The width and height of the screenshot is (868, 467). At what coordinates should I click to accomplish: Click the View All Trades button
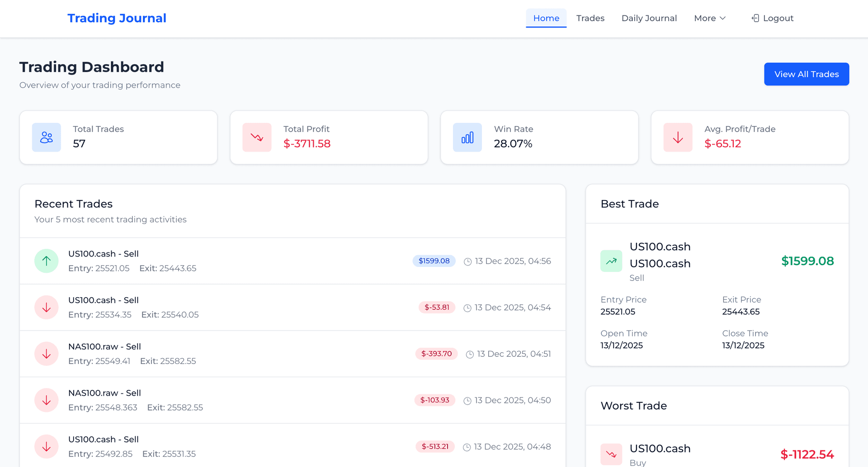pos(806,74)
